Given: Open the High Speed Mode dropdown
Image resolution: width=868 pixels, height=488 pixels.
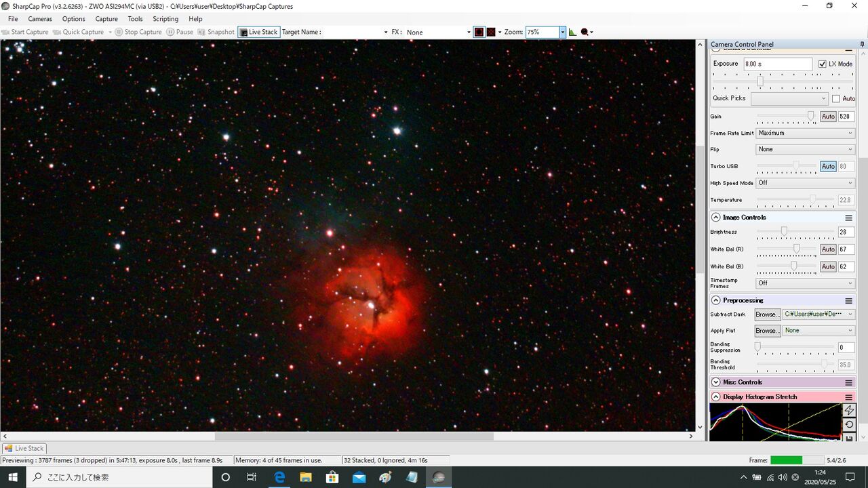Looking at the screenshot, I should point(805,183).
